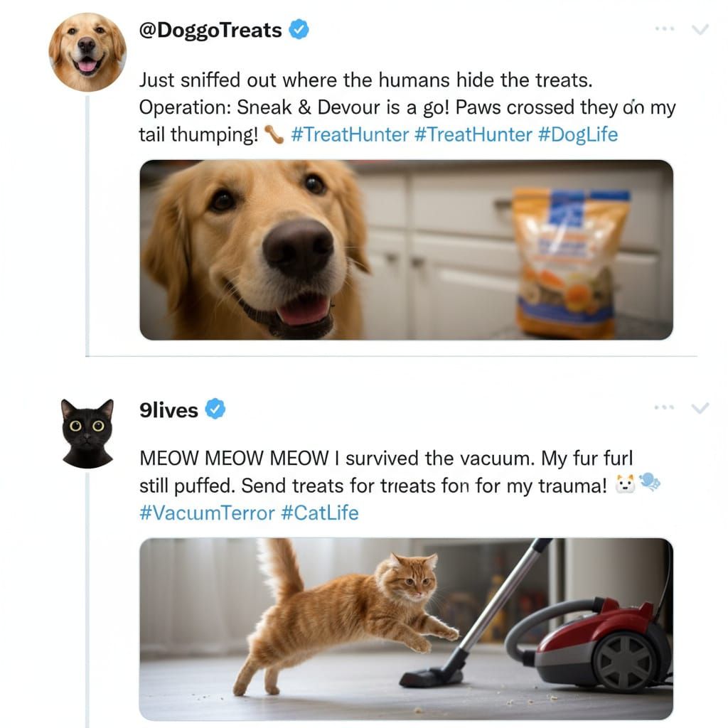Open the #VacuumTerror hashtag
This screenshot has width=728, height=728.
[x=207, y=513]
